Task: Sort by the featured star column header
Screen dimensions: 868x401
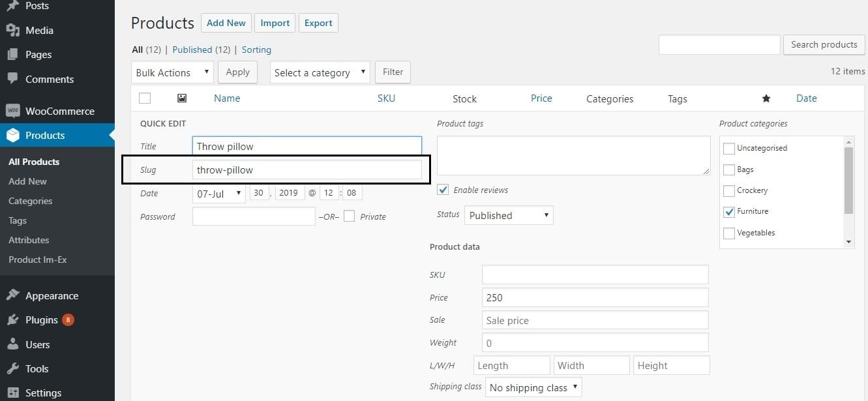Action: 766,97
